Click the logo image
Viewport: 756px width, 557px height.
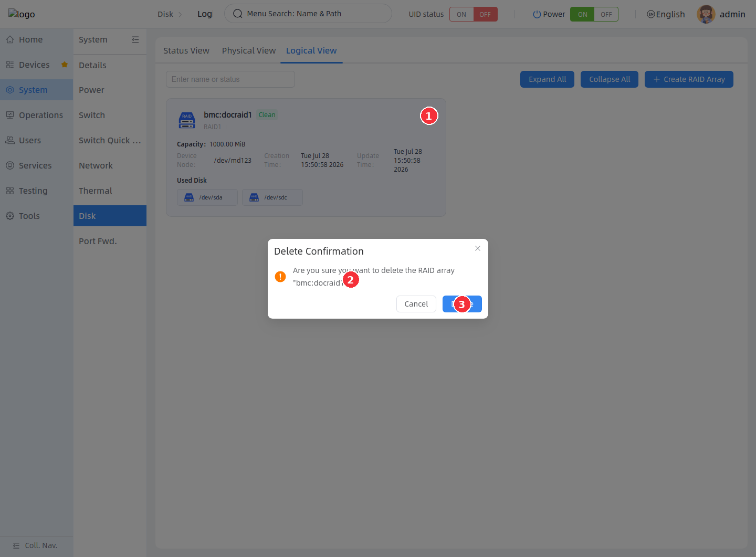tap(22, 14)
